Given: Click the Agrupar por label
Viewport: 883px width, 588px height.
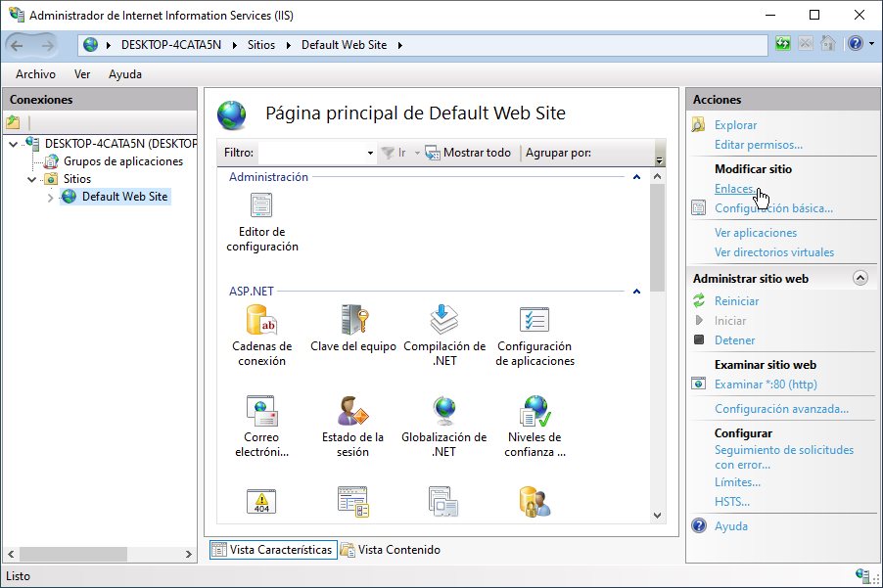Looking at the screenshot, I should point(559,153).
